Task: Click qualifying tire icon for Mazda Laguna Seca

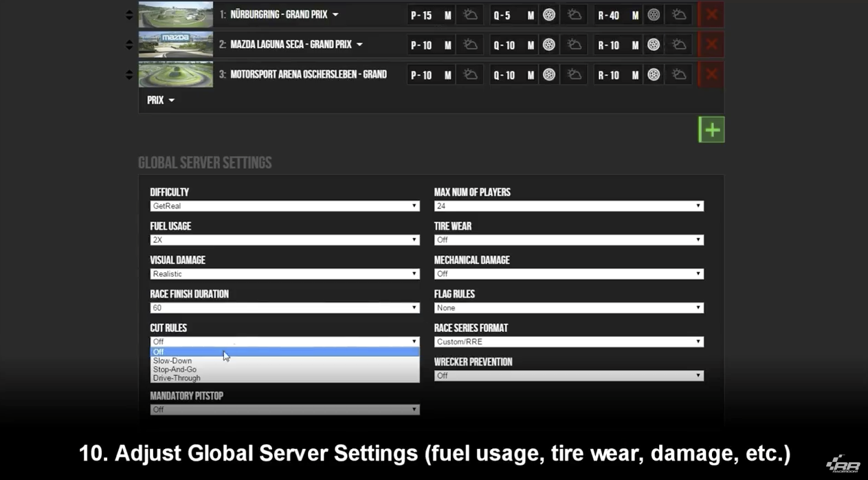Action: point(548,45)
